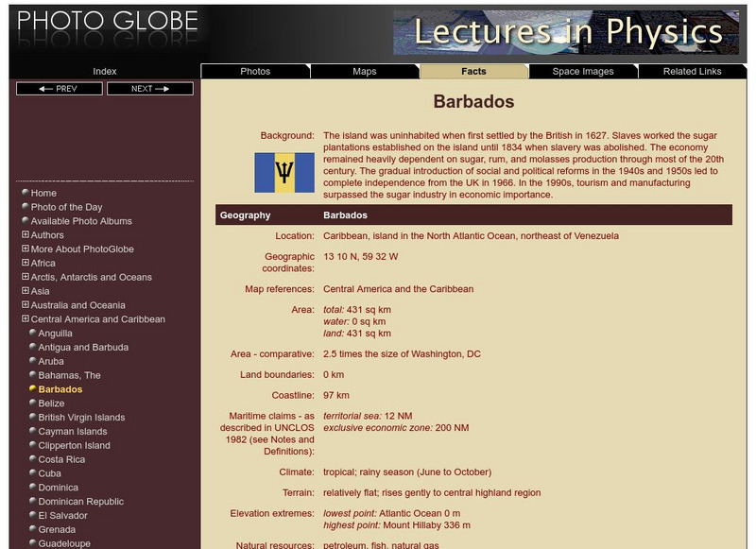Click the bullet icon beside Available Photo Albums
Image resolution: width=756 pixels, height=549 pixels.
pos(26,220)
